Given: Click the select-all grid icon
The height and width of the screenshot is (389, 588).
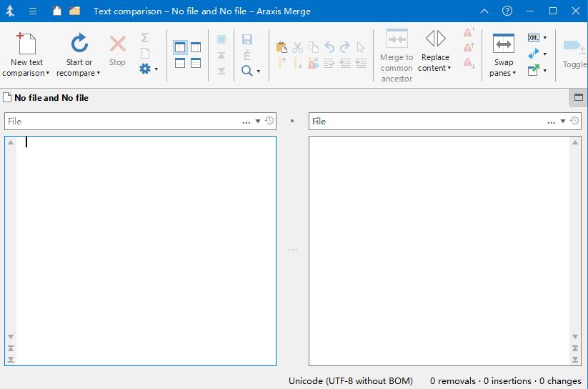Looking at the screenshot, I should coord(221,39).
